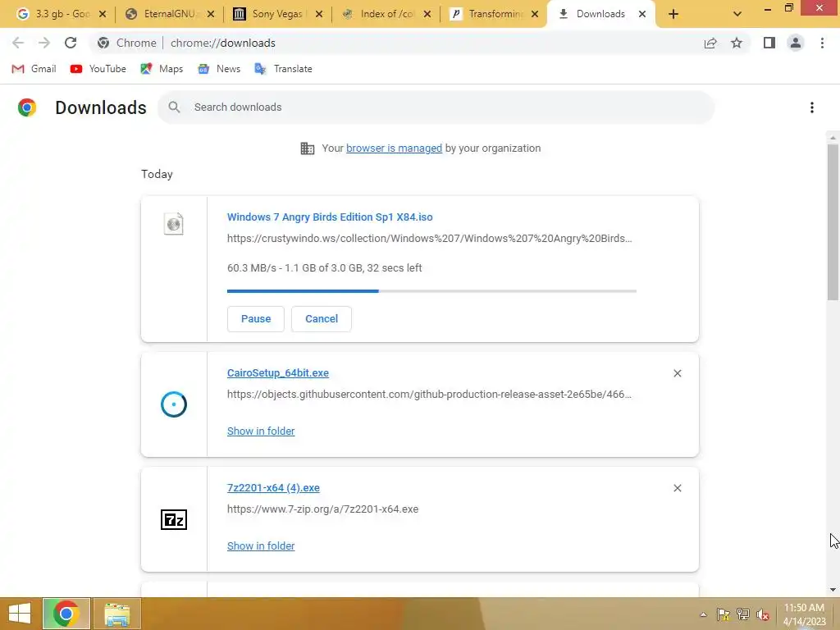Click the Chrome icon in the taskbar
Viewport: 840px width, 630px height.
click(x=66, y=614)
